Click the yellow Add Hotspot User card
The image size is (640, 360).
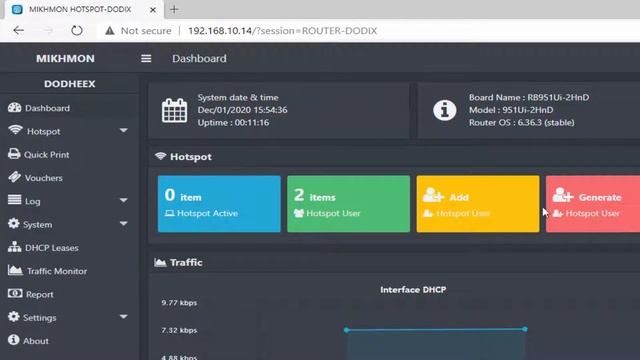pos(478,204)
